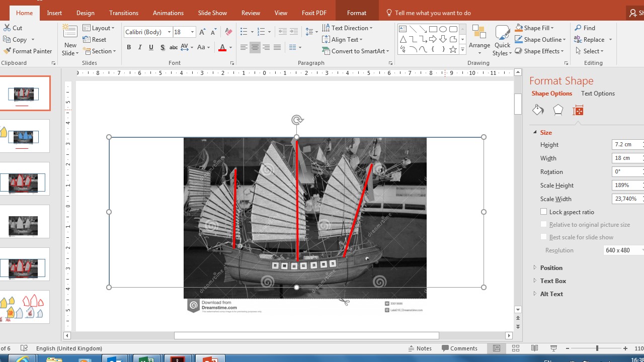Open the Transitions ribbon tab
This screenshot has width=644, height=362.
click(x=124, y=13)
